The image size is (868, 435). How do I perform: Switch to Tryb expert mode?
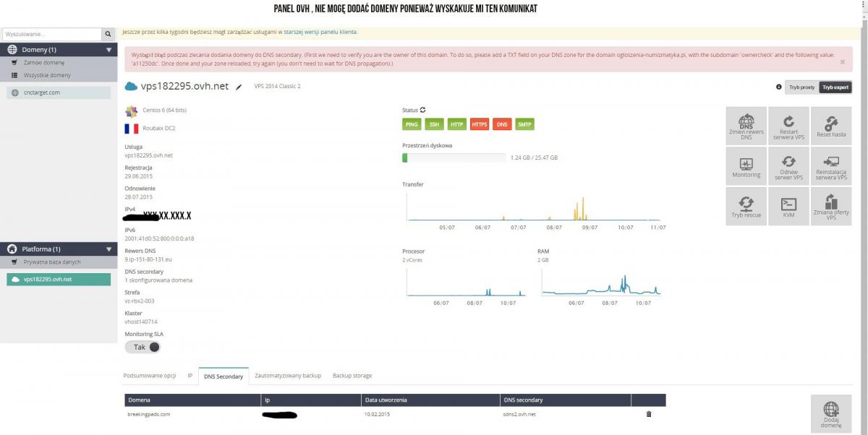(835, 87)
